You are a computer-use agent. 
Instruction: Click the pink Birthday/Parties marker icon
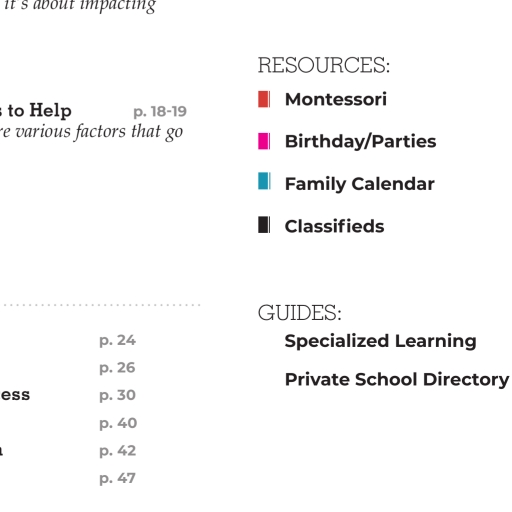pyautogui.click(x=264, y=141)
